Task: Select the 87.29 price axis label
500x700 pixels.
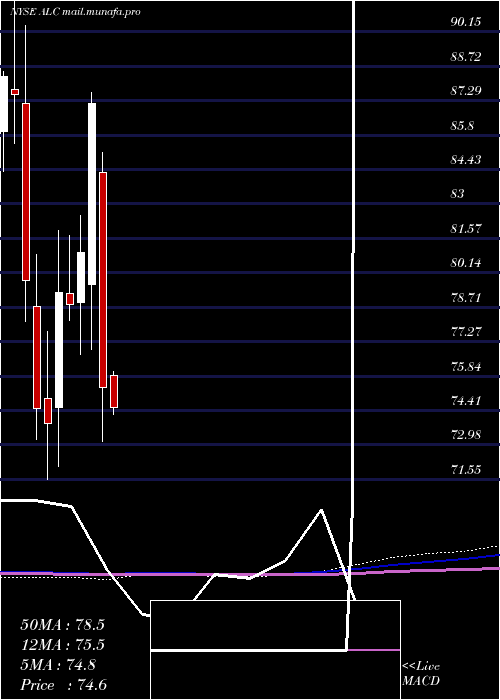Action: coord(466,91)
